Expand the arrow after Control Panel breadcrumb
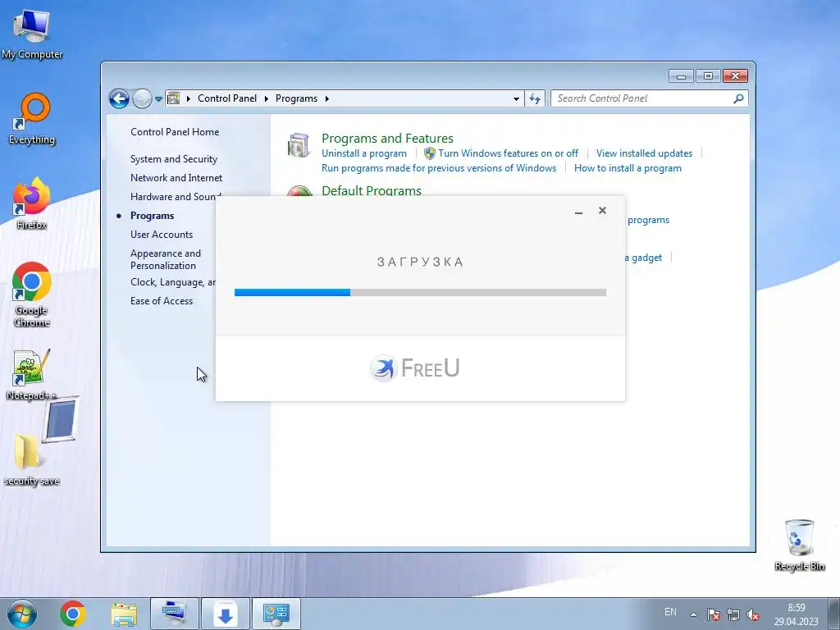Screen dimensions: 840x630 tap(267, 98)
